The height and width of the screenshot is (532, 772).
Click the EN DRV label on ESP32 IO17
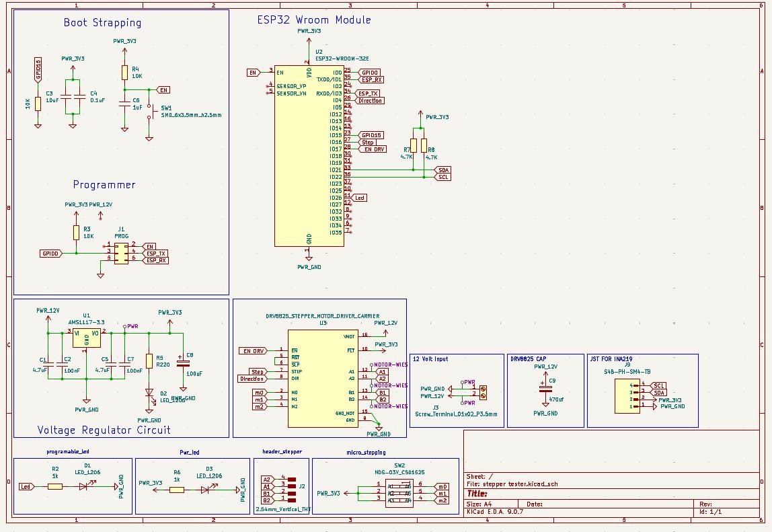pos(373,149)
